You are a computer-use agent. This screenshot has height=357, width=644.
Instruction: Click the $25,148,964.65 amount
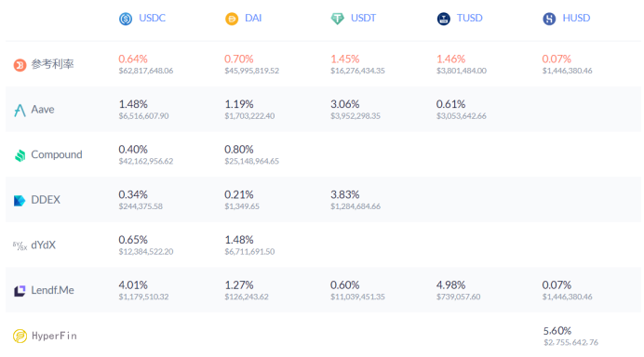pyautogui.click(x=252, y=161)
